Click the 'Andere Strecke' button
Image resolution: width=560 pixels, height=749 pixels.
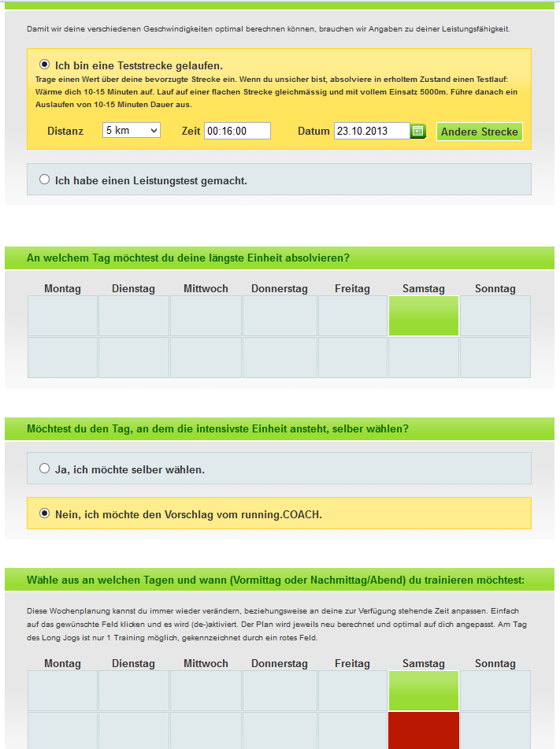(479, 132)
